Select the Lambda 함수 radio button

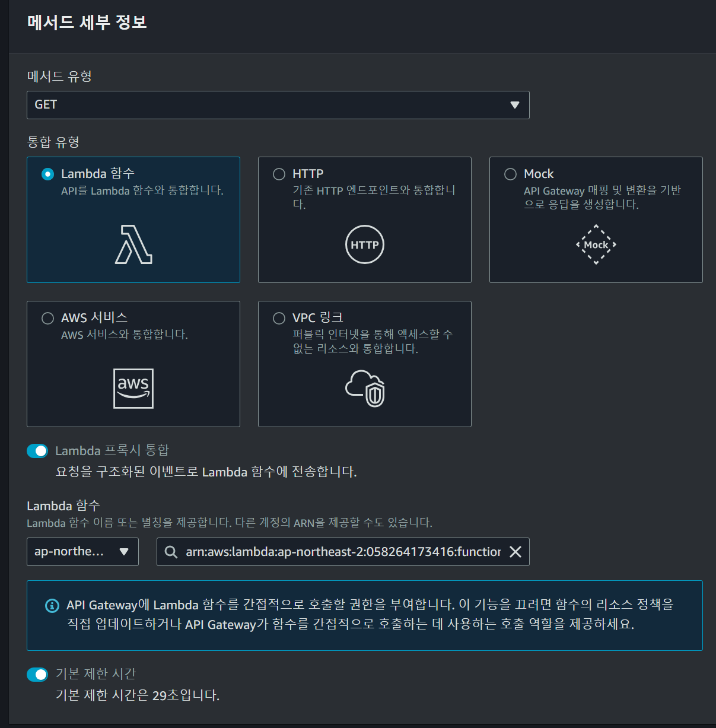pyautogui.click(x=47, y=174)
